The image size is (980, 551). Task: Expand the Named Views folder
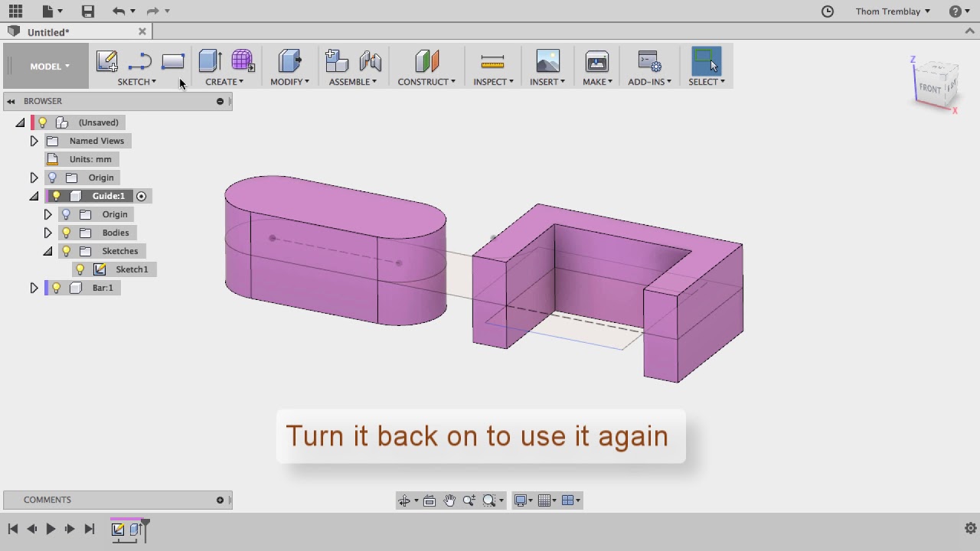coord(34,141)
